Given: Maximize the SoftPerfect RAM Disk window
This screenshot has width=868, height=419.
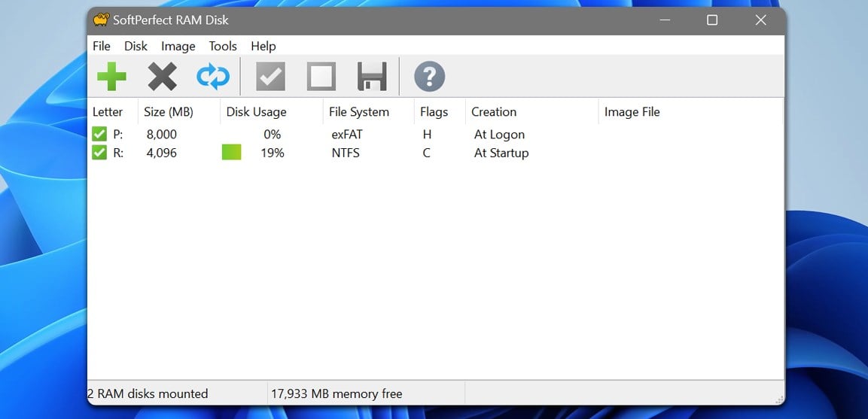Looking at the screenshot, I should pos(712,20).
